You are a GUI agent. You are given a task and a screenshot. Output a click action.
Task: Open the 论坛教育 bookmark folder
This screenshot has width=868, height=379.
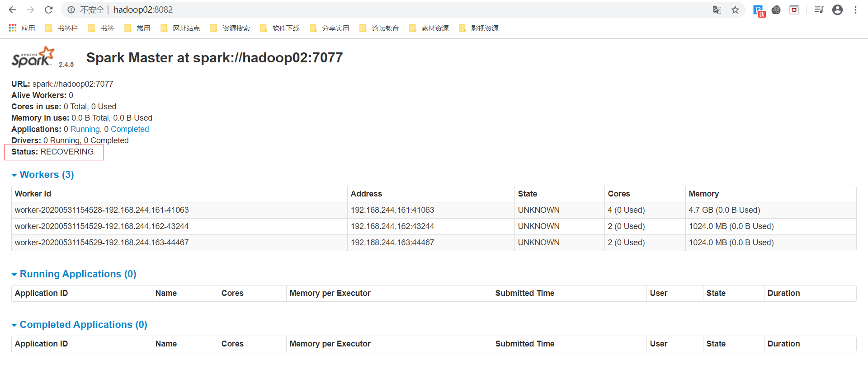[x=379, y=28]
